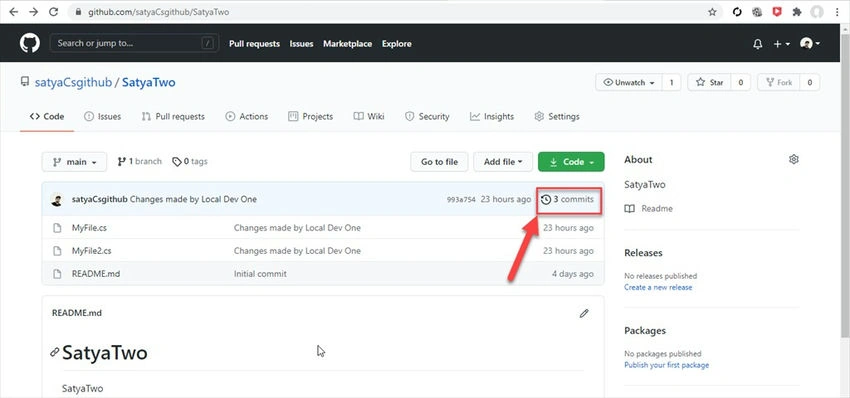Edit README with the pencil icon

[584, 313]
